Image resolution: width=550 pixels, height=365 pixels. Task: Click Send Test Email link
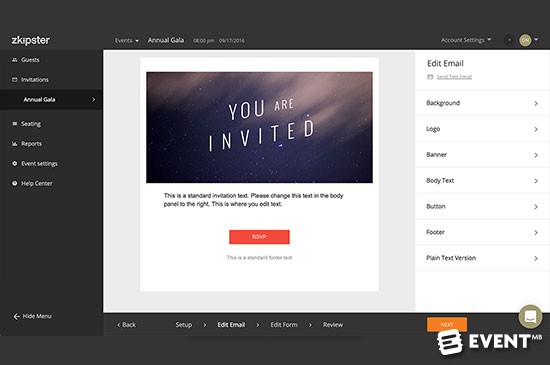(454, 77)
